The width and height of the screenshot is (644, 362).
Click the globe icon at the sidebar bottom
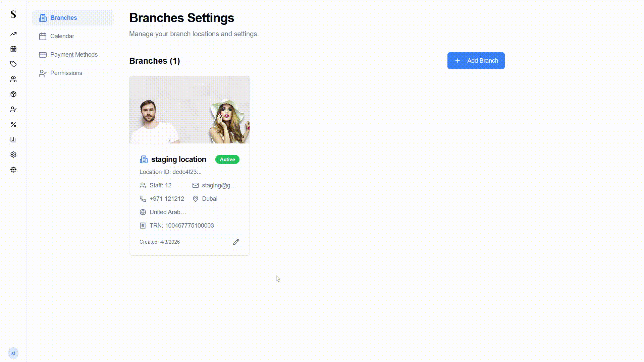coord(13,170)
